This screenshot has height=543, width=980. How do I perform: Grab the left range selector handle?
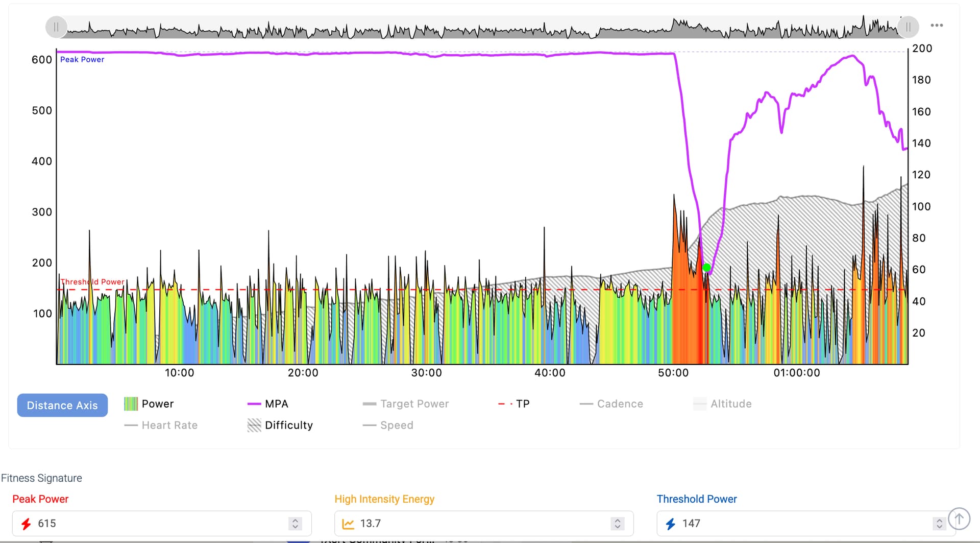tap(56, 27)
